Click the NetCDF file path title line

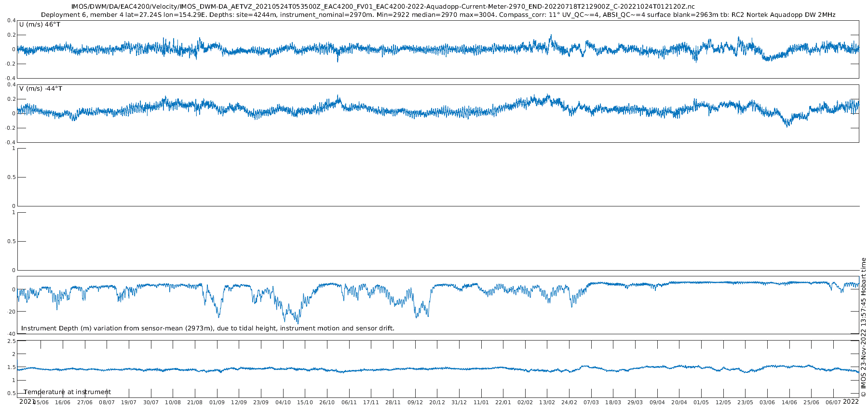point(383,6)
